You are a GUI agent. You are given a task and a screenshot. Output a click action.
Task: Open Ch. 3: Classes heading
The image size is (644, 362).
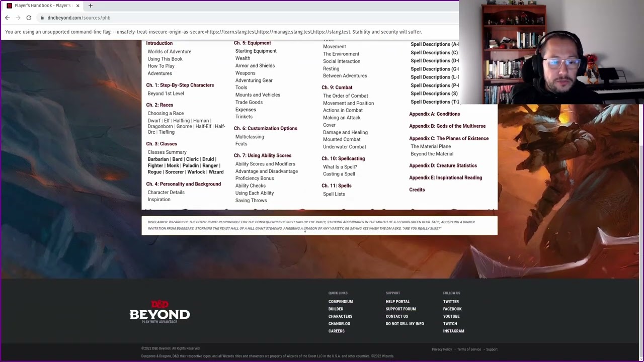(162, 144)
